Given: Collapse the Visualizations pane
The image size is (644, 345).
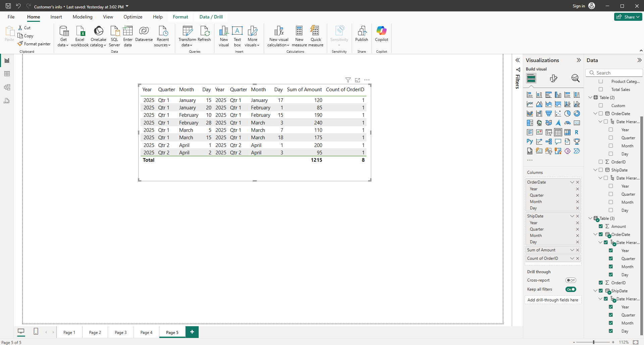Looking at the screenshot, I should pyautogui.click(x=579, y=60).
